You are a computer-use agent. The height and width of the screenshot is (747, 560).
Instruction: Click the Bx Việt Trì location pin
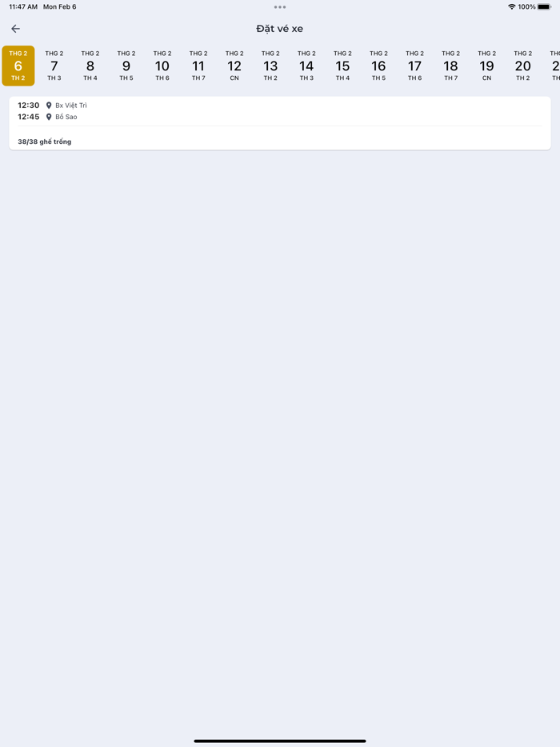click(49, 106)
